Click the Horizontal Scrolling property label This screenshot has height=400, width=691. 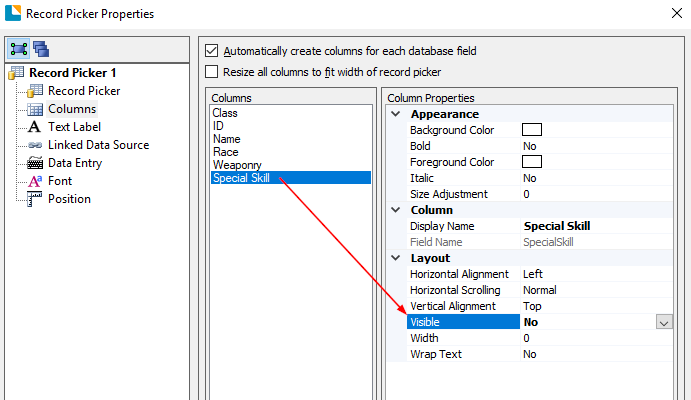(x=455, y=290)
